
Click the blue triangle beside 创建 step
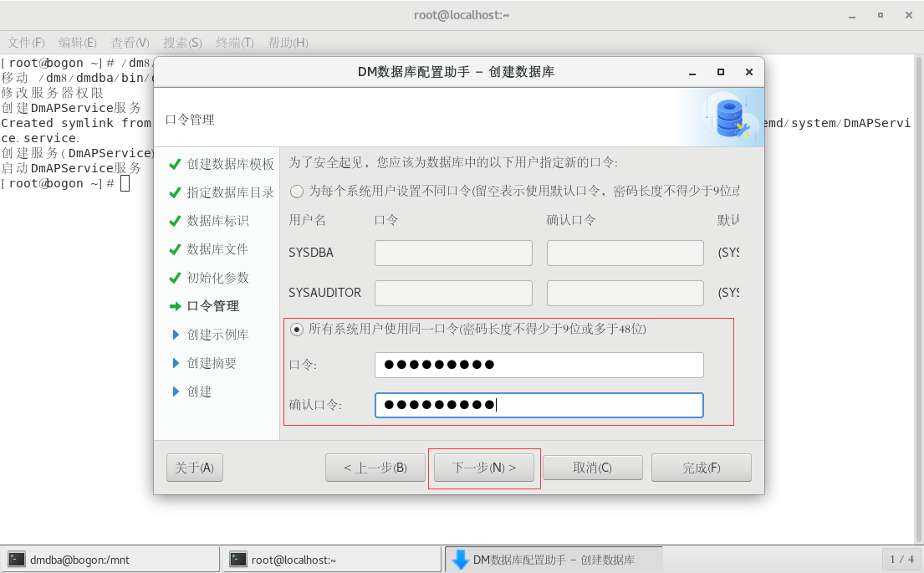click(x=176, y=391)
